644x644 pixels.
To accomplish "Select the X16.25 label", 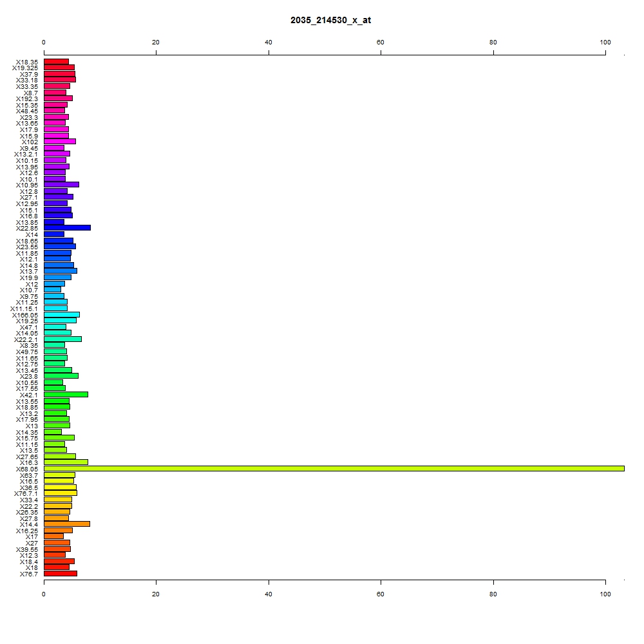I will pyautogui.click(x=26, y=531).
